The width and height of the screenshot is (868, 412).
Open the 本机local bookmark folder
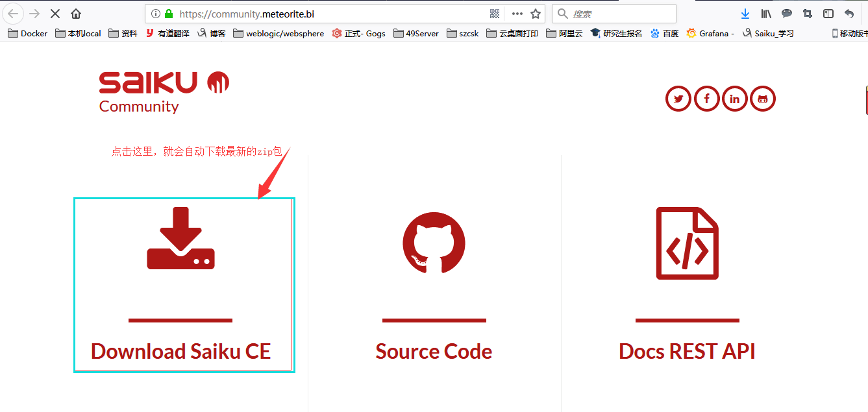(78, 33)
